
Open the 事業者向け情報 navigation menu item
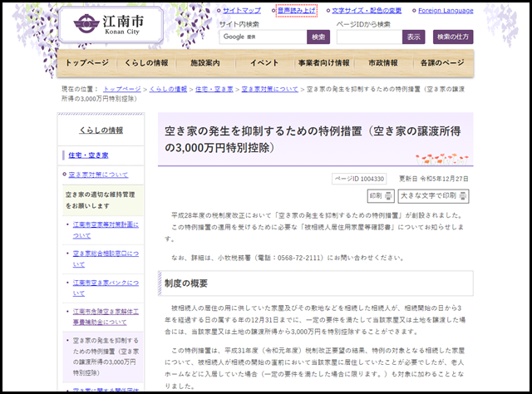tap(323, 63)
